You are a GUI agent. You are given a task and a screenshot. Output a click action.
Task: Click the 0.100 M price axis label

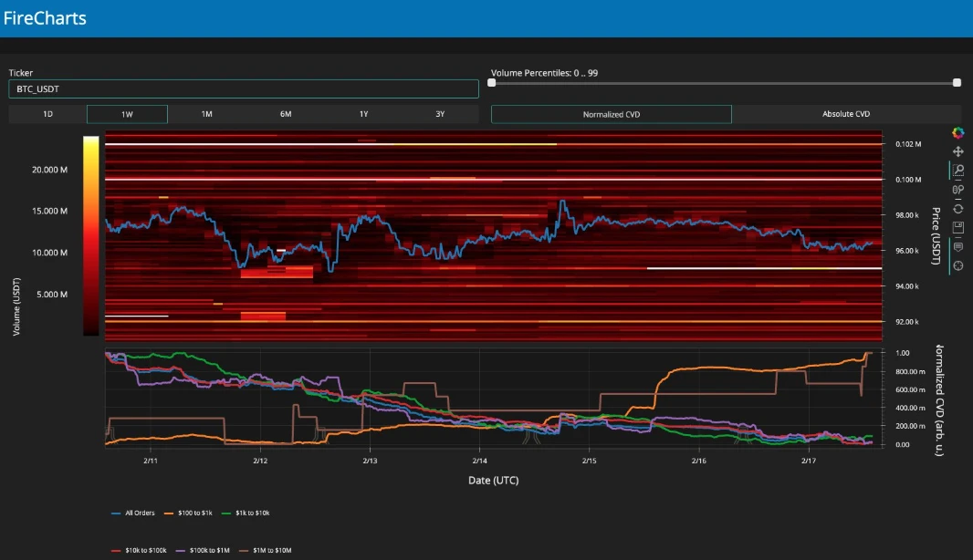[x=908, y=180]
